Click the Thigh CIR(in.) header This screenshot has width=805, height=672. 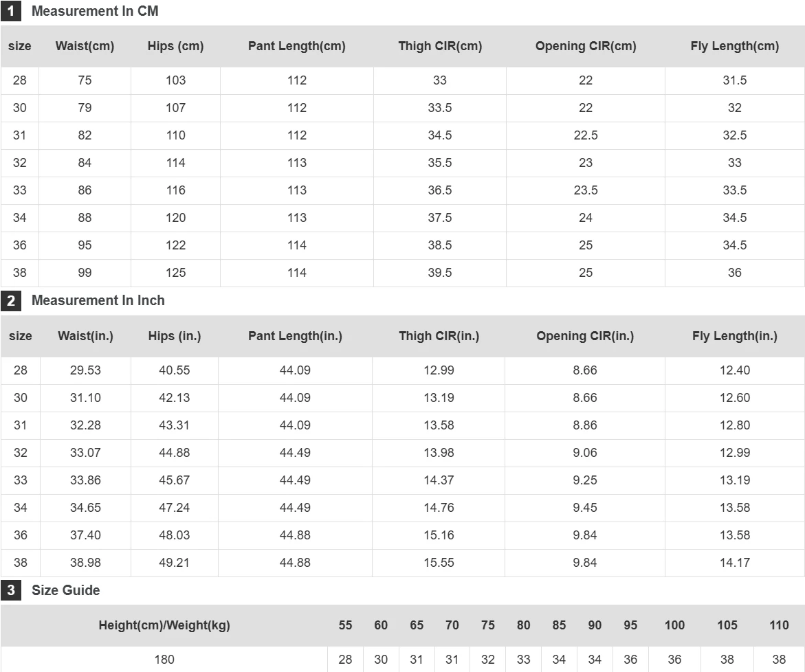[x=439, y=336]
